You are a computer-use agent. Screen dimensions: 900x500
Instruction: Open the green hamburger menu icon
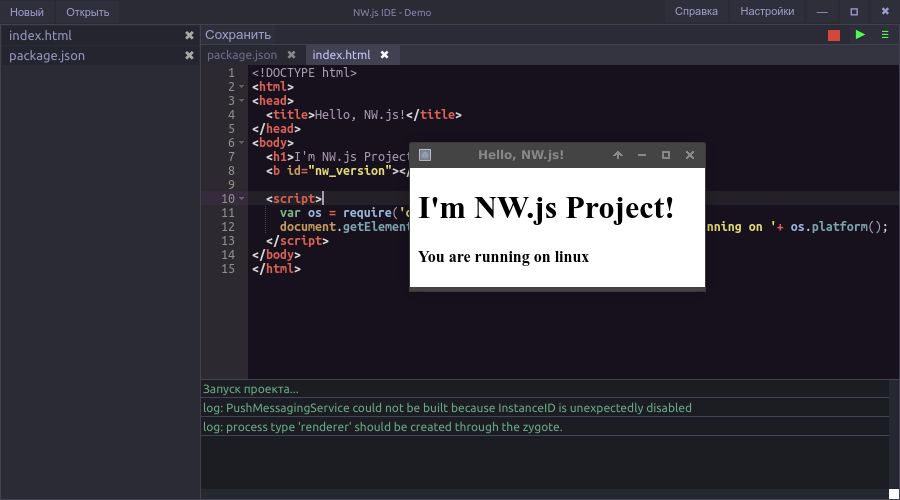tap(885, 34)
